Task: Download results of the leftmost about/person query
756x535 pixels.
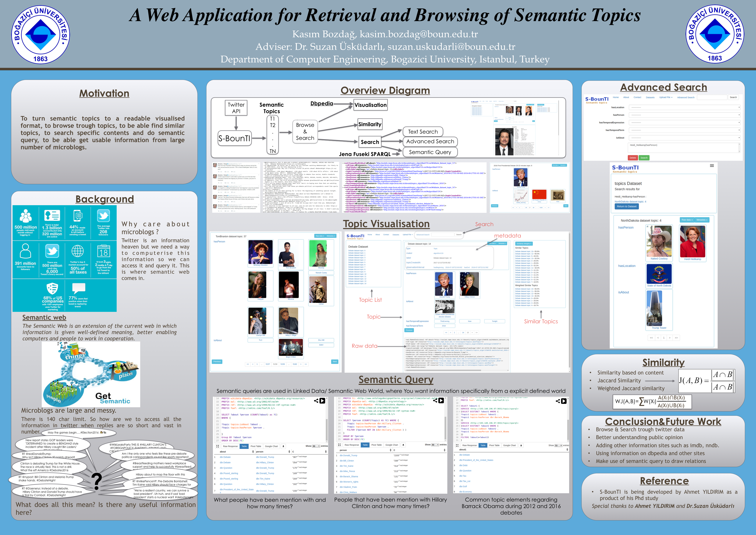Action: coord(283,446)
